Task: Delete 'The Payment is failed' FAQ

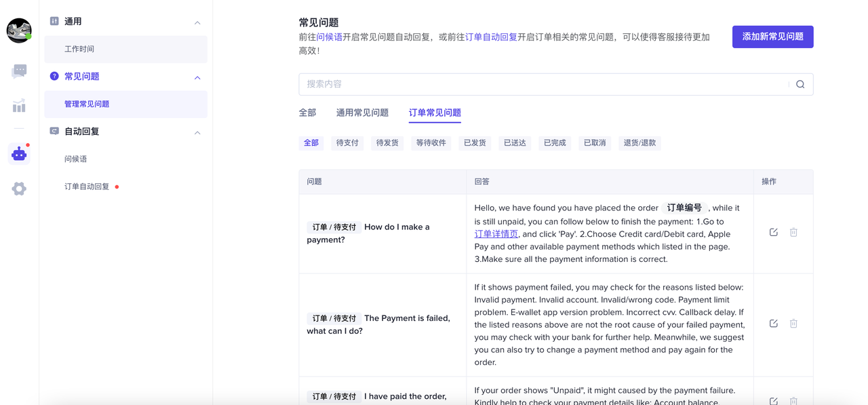Action: click(793, 324)
